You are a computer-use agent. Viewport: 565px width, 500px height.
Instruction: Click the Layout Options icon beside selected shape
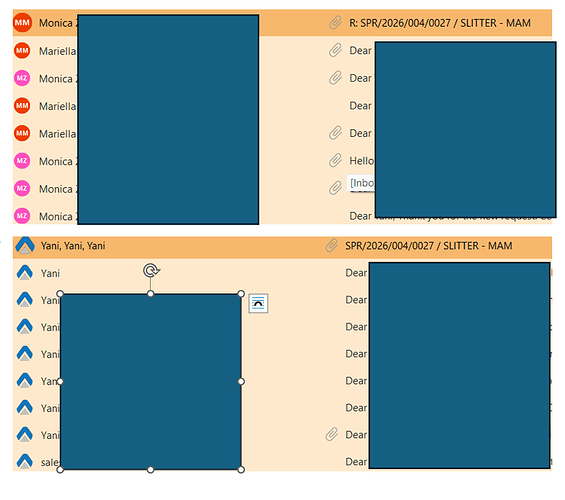258,303
